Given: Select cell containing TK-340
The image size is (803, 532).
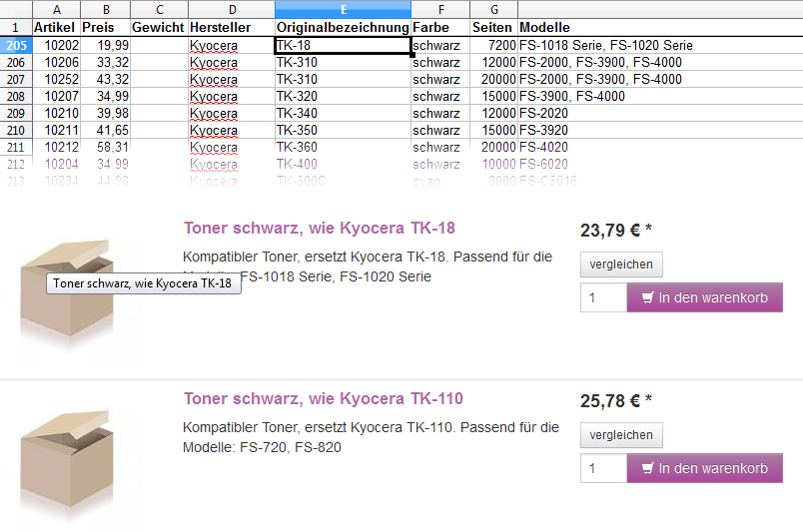Looking at the screenshot, I should pyautogui.click(x=343, y=113).
